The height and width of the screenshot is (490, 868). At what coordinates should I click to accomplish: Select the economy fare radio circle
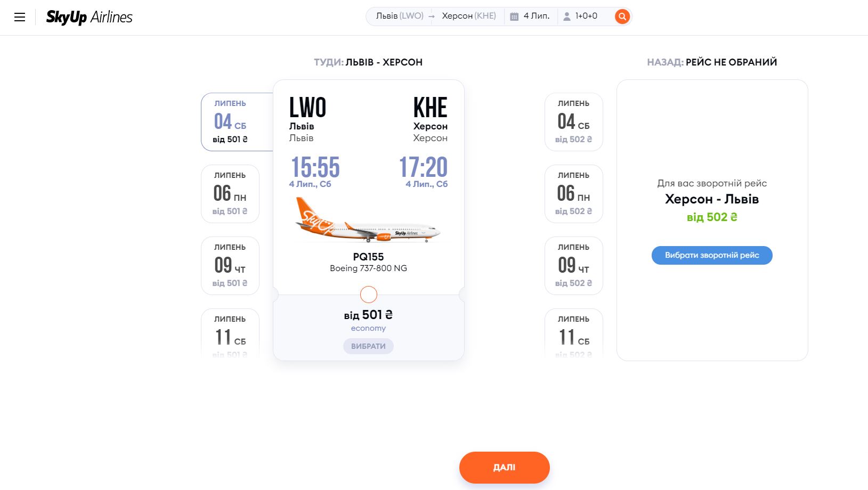coord(368,295)
